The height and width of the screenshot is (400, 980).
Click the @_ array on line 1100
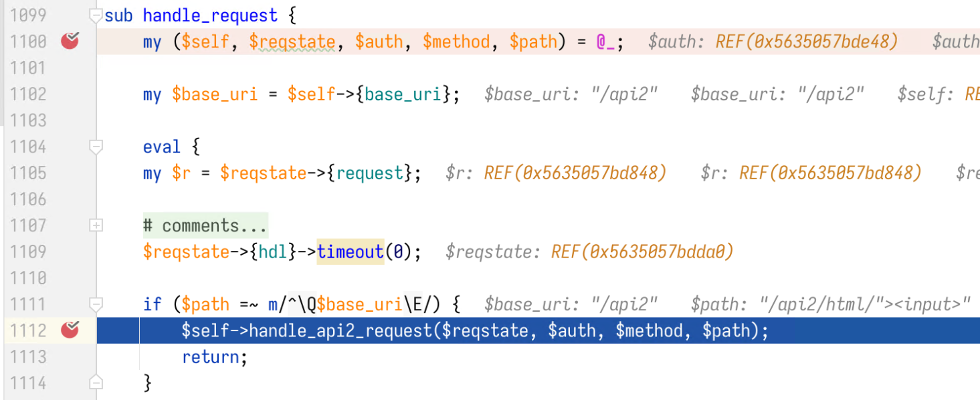pos(606,42)
